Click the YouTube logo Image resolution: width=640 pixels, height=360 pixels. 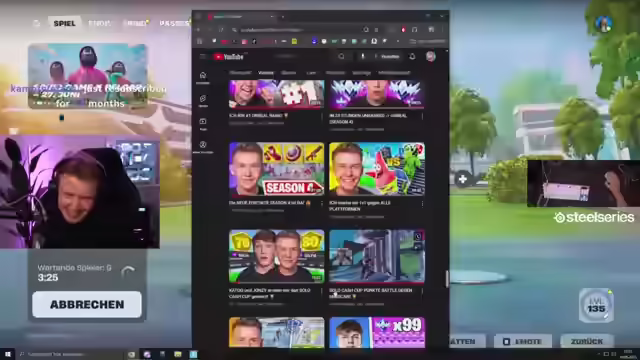[x=229, y=57]
